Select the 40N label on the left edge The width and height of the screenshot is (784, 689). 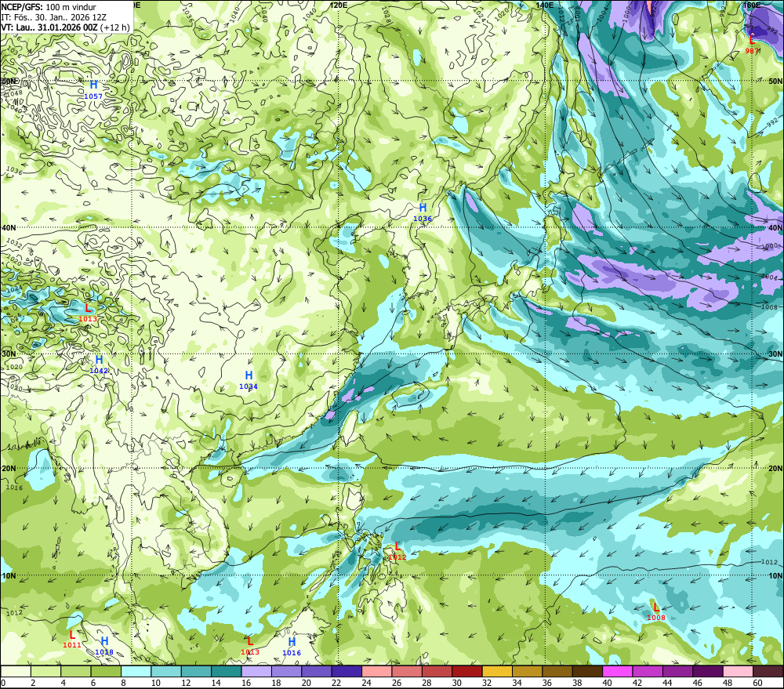(9, 227)
